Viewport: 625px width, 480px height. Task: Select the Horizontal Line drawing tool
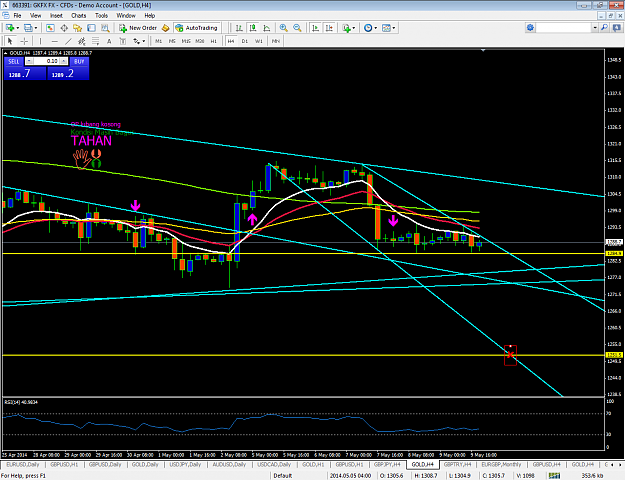click(55, 41)
